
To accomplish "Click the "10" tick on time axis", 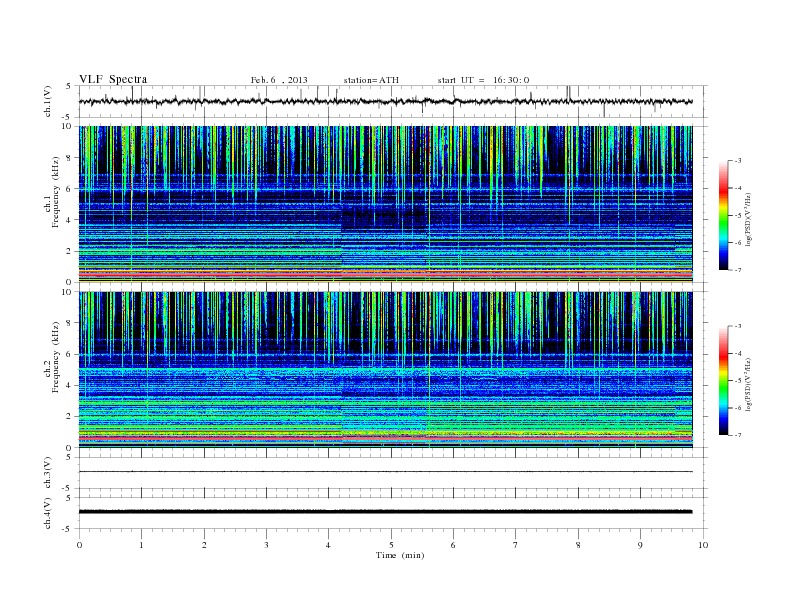I will pyautogui.click(x=703, y=545).
